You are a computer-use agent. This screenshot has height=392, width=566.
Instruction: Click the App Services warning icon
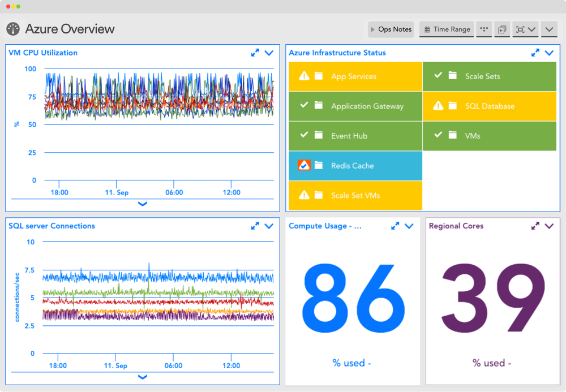(305, 76)
